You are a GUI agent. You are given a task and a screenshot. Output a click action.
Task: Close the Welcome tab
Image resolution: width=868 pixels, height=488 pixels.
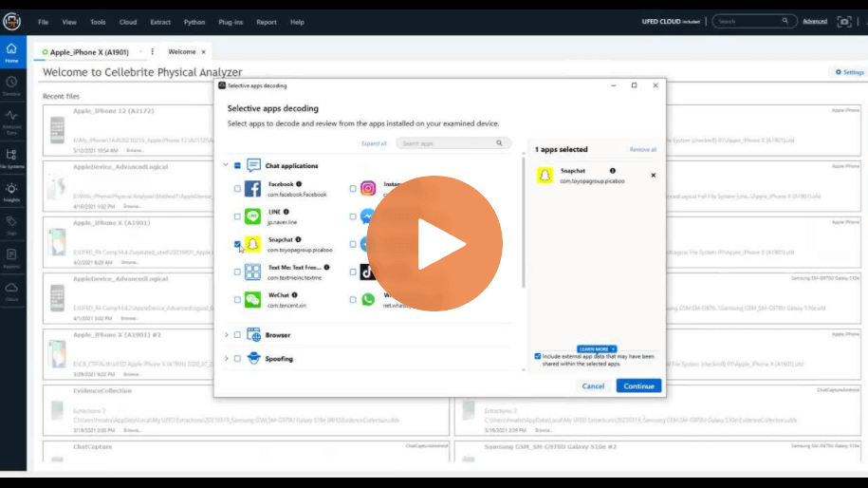click(x=204, y=52)
